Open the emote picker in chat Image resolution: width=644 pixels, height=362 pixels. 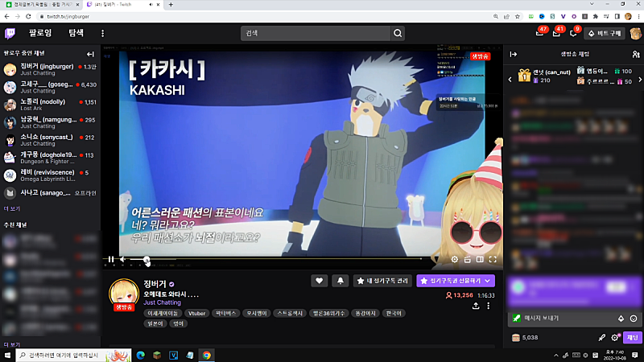pos(634,318)
